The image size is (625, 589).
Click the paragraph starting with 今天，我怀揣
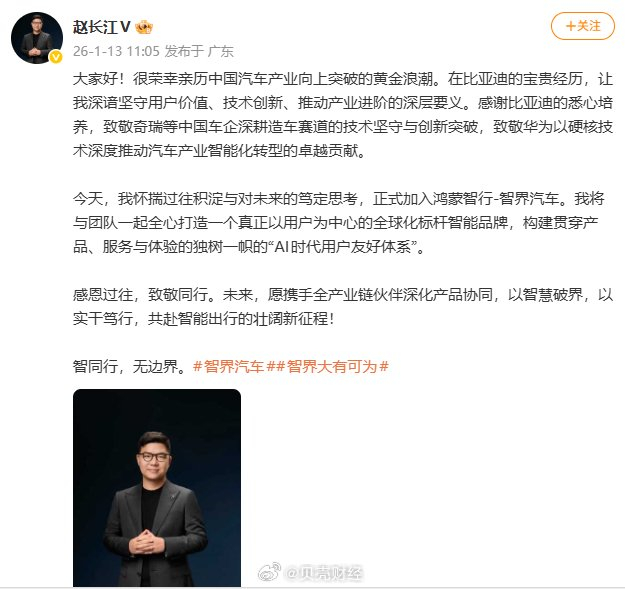[x=339, y=222]
